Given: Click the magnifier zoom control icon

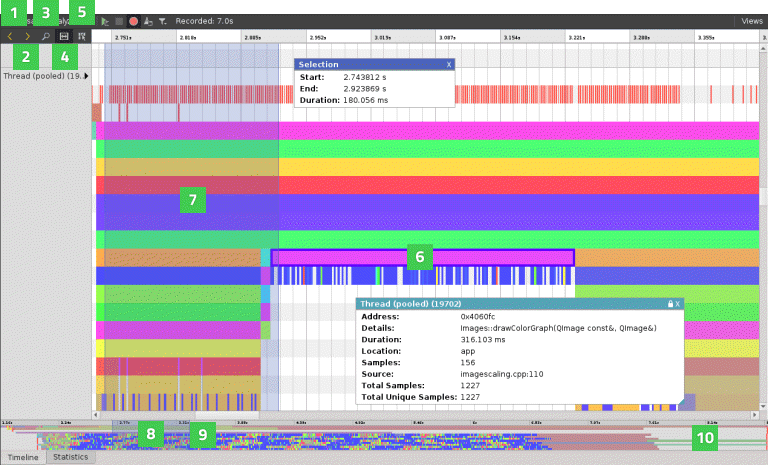Looking at the screenshot, I should (x=46, y=35).
